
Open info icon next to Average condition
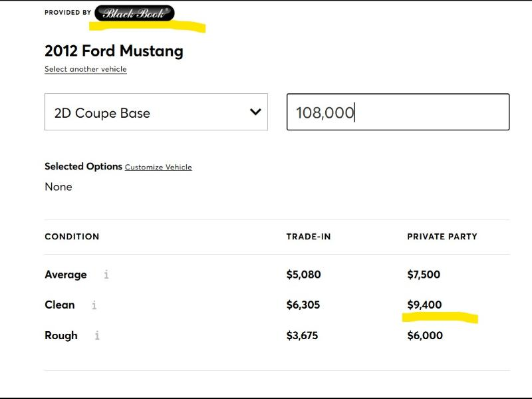coord(106,275)
